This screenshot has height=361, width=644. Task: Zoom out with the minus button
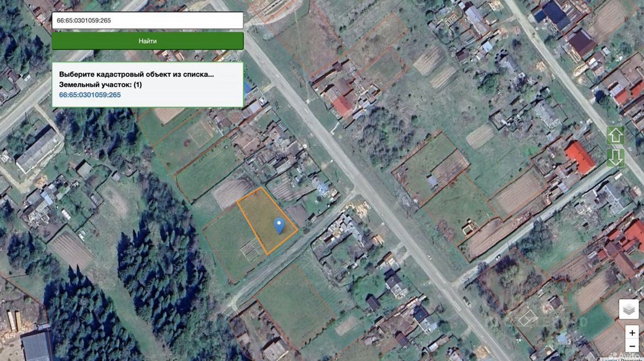(632, 346)
